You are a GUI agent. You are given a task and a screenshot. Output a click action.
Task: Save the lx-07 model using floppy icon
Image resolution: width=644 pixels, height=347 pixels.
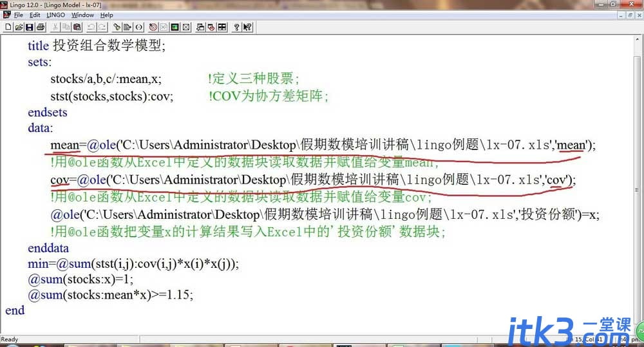click(x=30, y=27)
